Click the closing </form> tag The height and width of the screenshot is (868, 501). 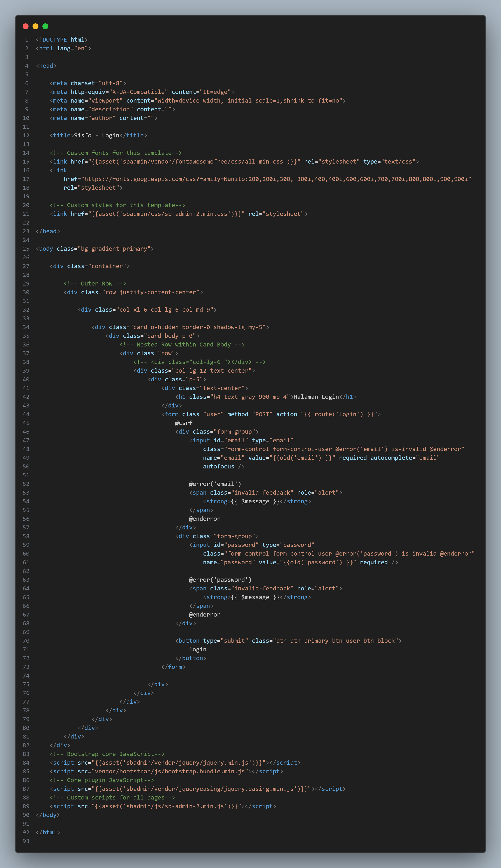click(173, 667)
